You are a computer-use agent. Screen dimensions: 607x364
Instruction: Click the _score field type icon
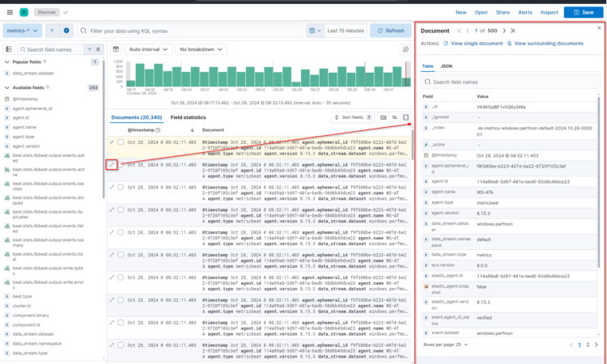[426, 144]
